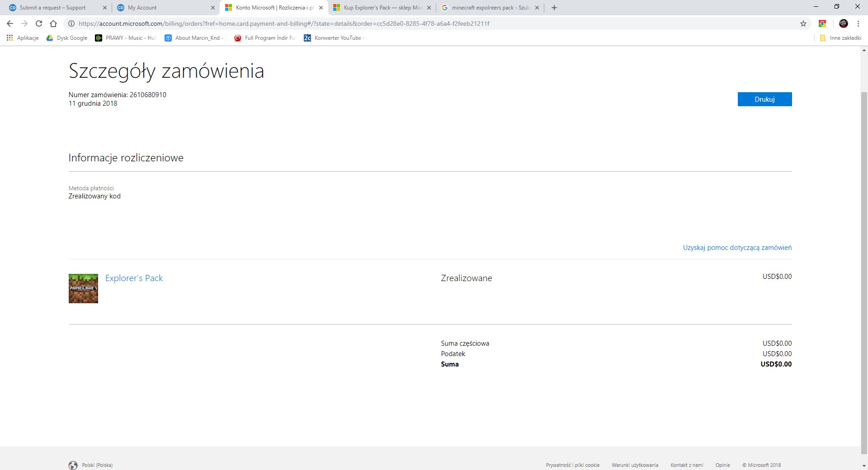
Task: Click the Podatek label
Action: [x=453, y=354]
